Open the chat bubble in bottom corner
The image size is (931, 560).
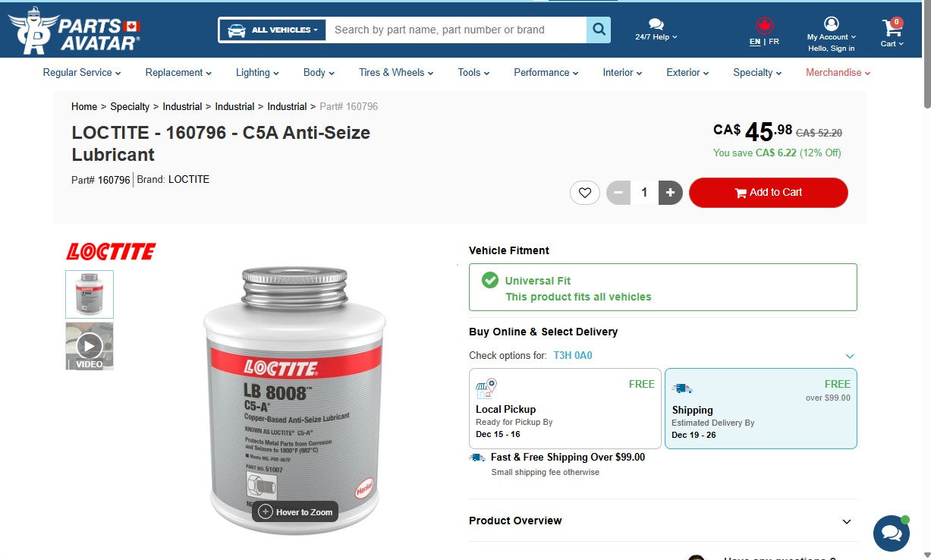(891, 533)
